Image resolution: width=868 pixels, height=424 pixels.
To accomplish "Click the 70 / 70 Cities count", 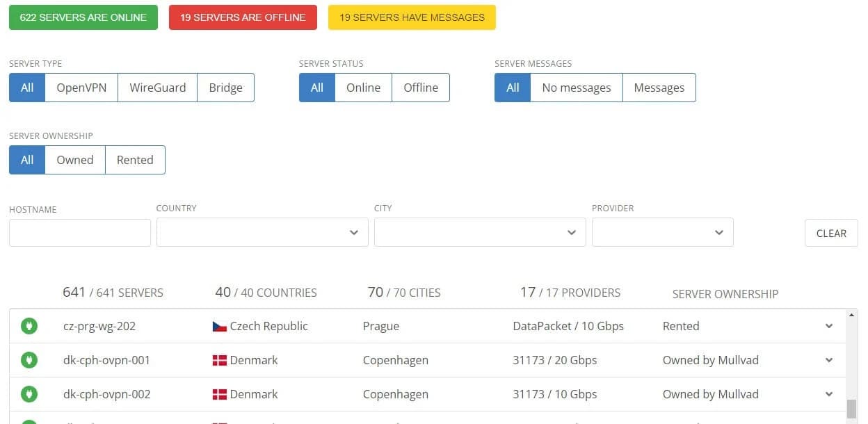I will tap(404, 293).
